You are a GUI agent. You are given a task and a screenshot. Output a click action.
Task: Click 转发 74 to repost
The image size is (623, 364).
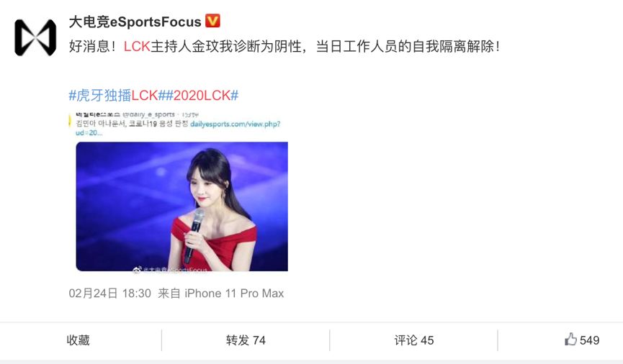tap(246, 340)
